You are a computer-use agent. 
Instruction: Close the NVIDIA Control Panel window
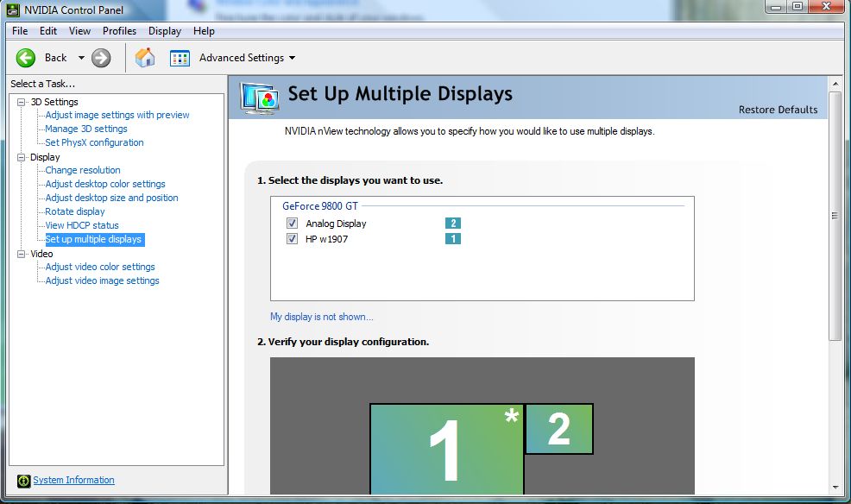827,7
